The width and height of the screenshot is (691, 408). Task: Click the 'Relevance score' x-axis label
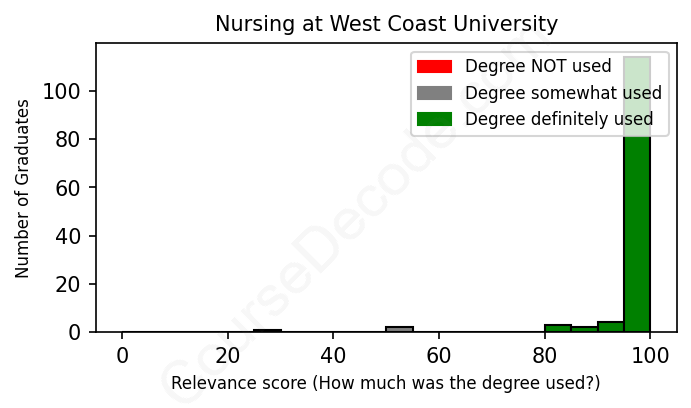pyautogui.click(x=386, y=383)
